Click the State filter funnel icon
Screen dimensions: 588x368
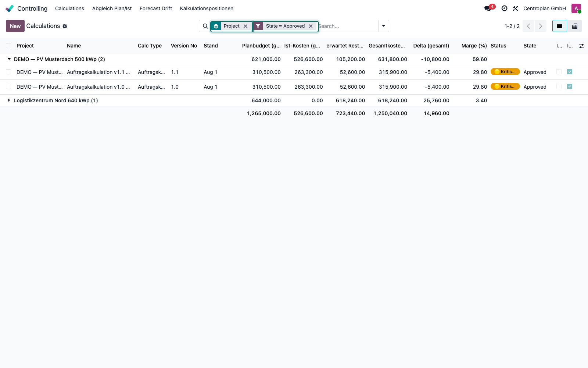coord(258,26)
